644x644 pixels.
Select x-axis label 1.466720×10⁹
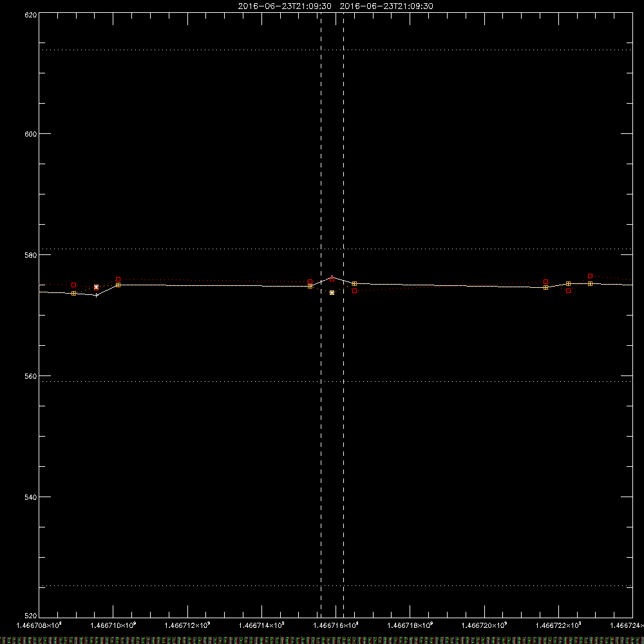(x=484, y=625)
